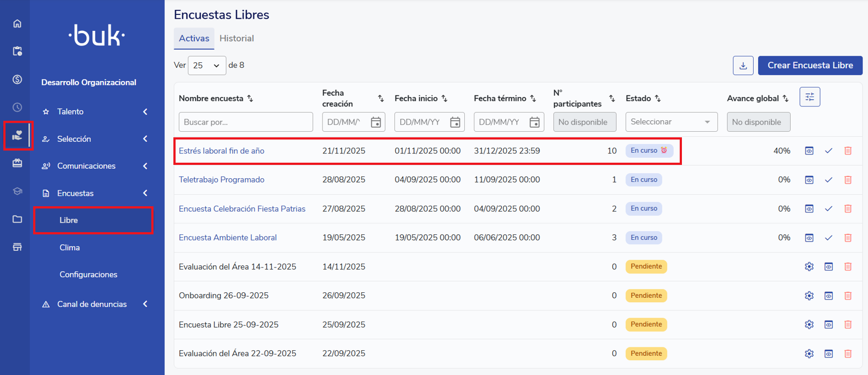868x375 pixels.
Task: Preview Estrés laboral fin de año eye icon
Action: 809,151
